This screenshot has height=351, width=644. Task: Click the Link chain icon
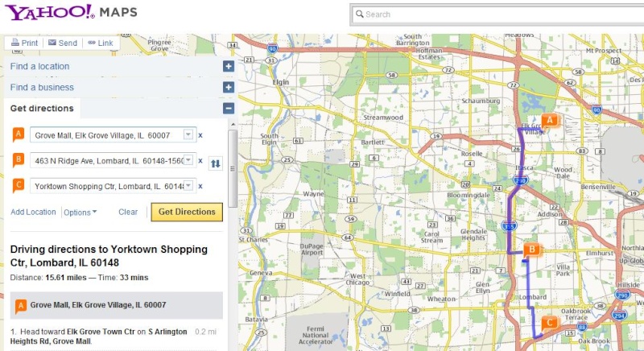coord(92,43)
